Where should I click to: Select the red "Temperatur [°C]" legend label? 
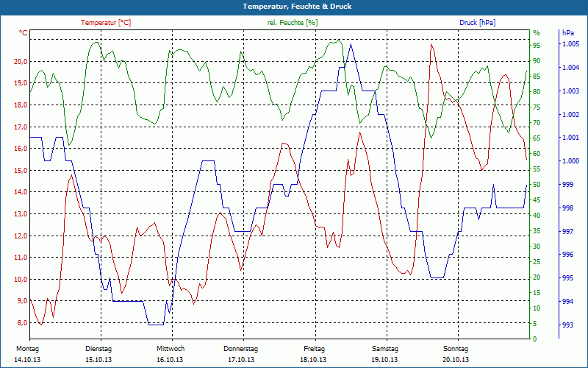point(106,23)
